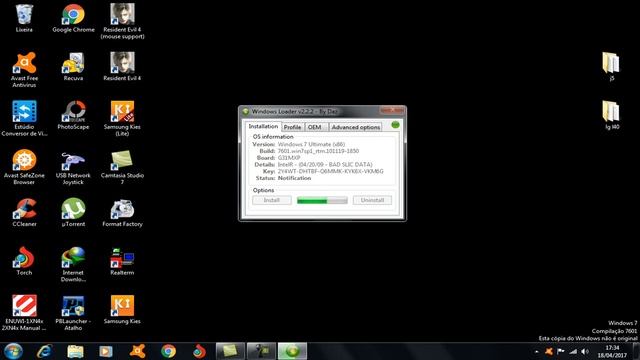This screenshot has width=640, height=360.
Task: Open the Samsung Kies full version shortcut
Action: [122, 310]
